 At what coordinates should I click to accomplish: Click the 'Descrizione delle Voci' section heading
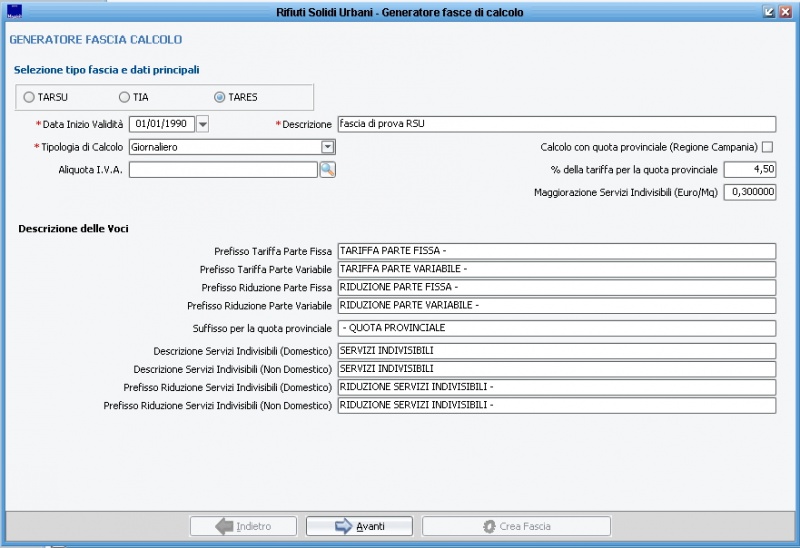point(73,229)
